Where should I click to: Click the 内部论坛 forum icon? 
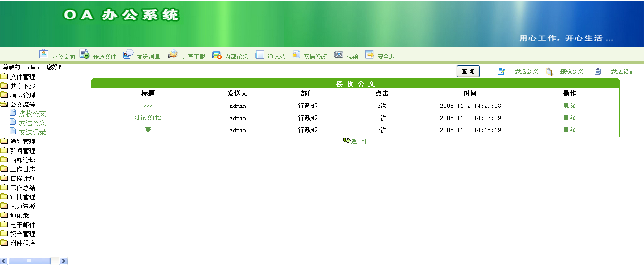(x=217, y=54)
